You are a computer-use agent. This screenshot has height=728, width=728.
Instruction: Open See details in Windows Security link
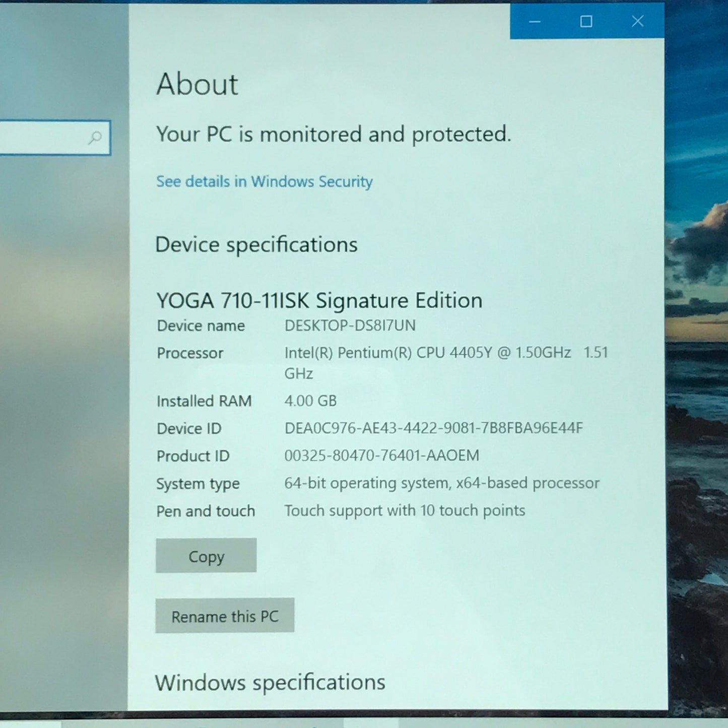click(264, 181)
